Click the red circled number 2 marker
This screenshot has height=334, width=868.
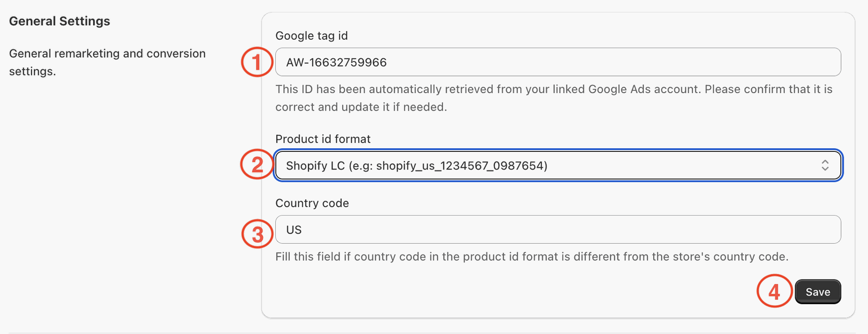click(257, 164)
